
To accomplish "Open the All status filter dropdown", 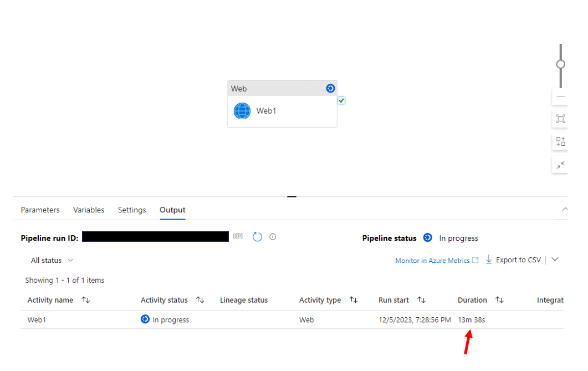I will pyautogui.click(x=52, y=260).
